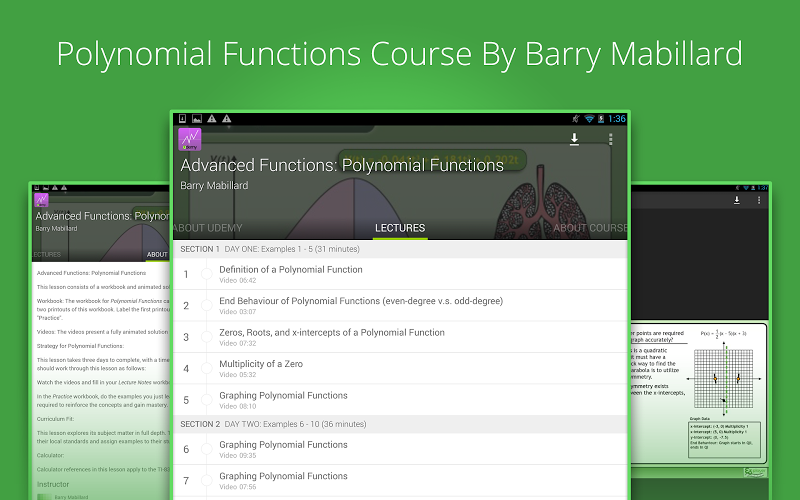
Task: Tap SECTION 1 DAY ONE header
Action: (x=400, y=249)
